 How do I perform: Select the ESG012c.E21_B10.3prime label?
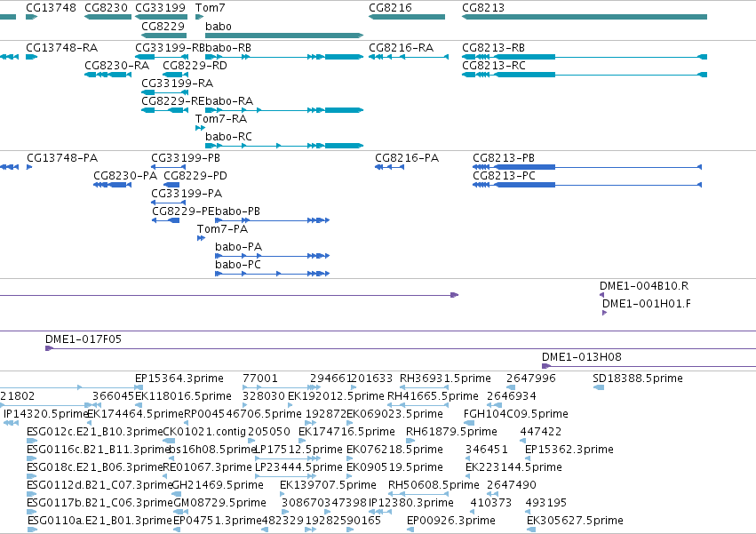95,432
